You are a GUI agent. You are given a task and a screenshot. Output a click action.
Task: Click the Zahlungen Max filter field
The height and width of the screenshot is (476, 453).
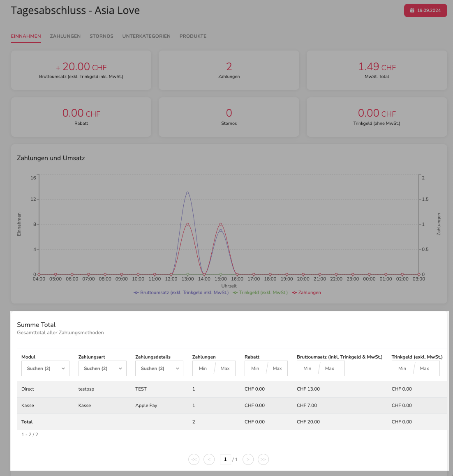tap(225, 368)
